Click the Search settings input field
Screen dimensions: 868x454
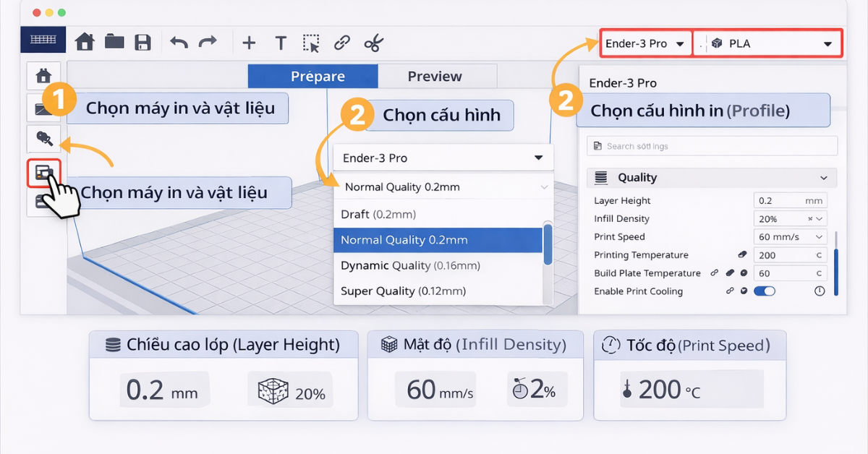(711, 145)
